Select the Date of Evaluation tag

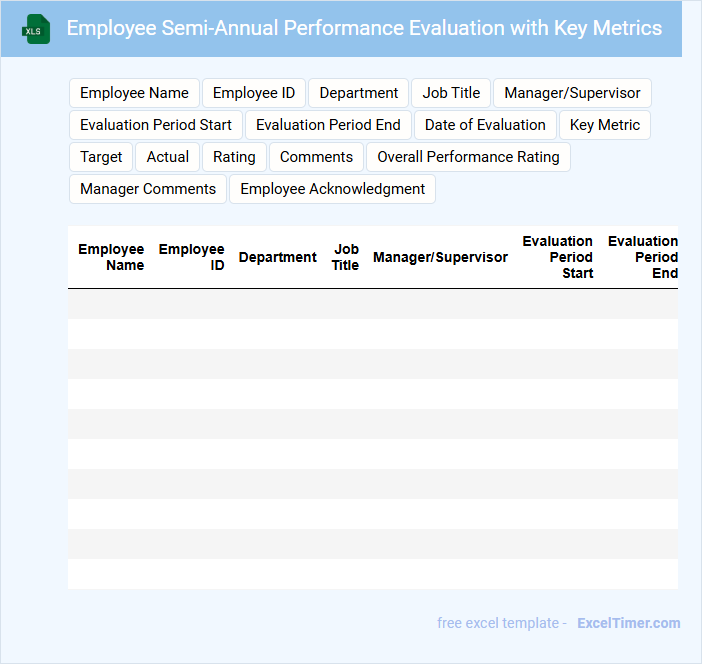coord(485,125)
